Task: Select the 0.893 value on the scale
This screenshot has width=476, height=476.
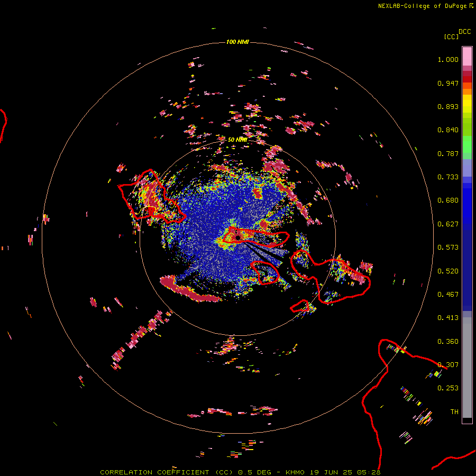Action: click(x=448, y=106)
